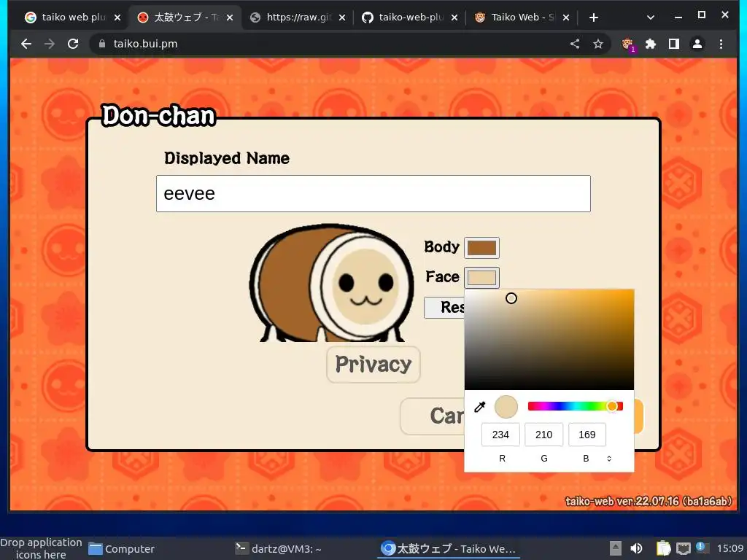Click the hue slider handle

[612, 406]
